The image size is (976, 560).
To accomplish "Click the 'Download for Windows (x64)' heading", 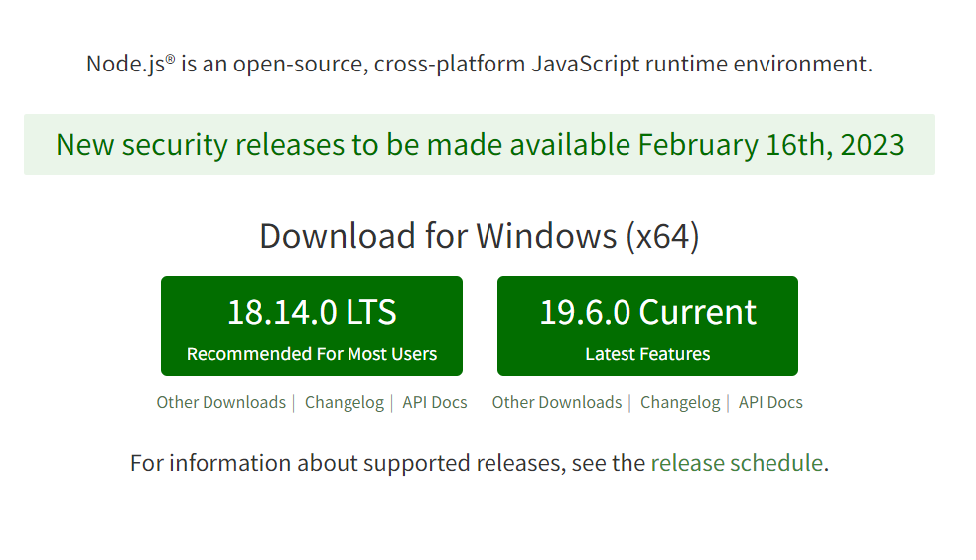I will click(x=480, y=236).
